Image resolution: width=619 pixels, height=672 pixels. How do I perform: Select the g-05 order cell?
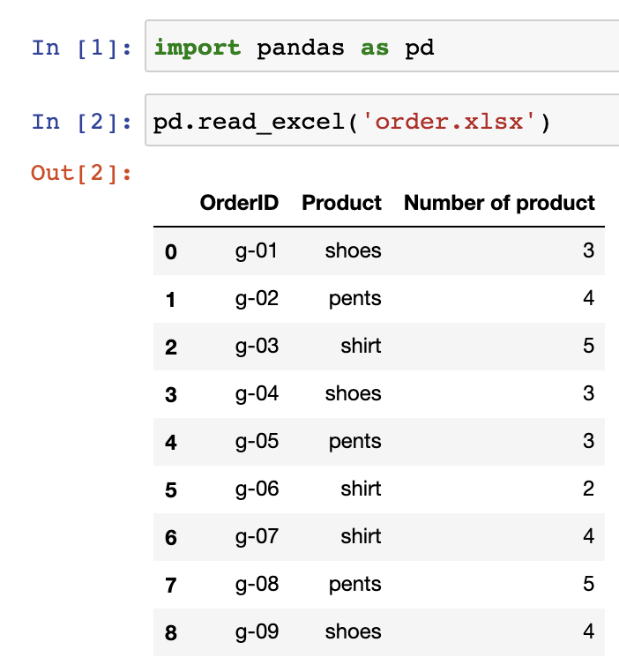(257, 442)
